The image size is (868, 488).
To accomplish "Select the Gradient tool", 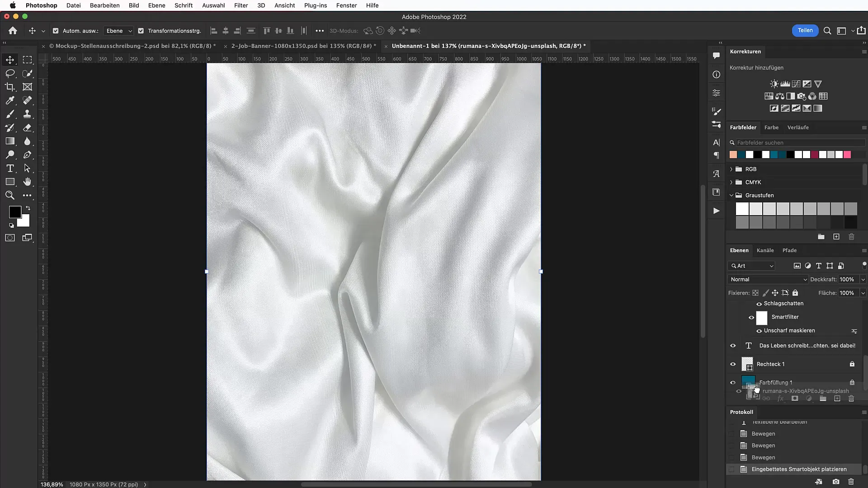I will [x=10, y=141].
